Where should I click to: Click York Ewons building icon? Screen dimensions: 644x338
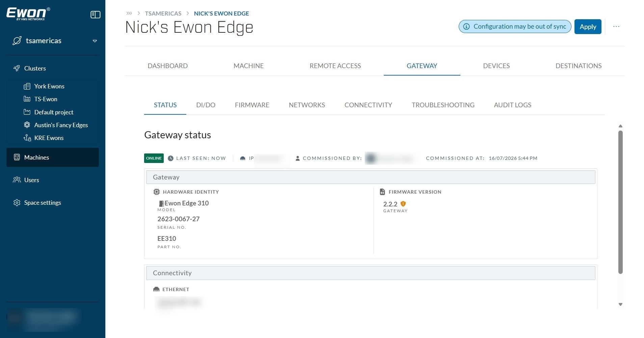(27, 86)
